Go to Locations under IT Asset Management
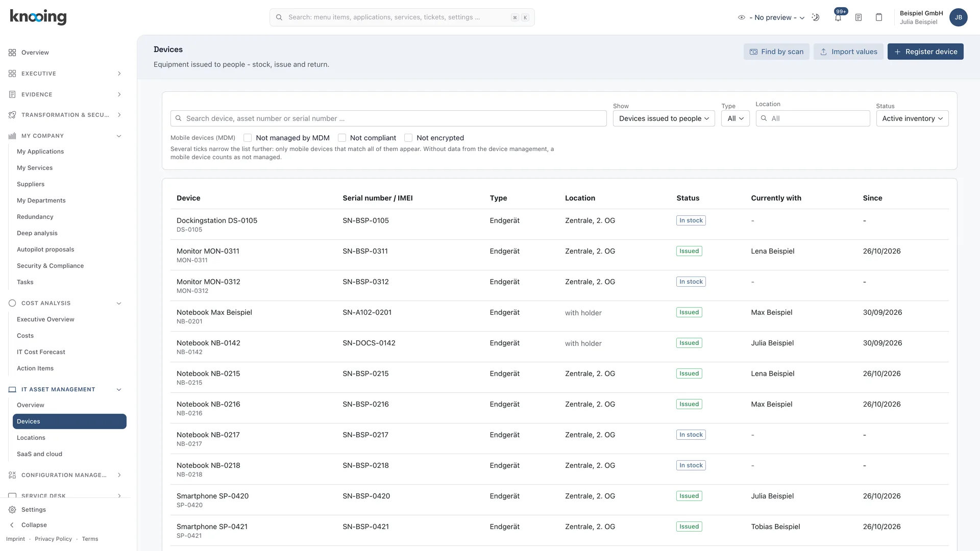Screen dimensions: 980x551 [x=31, y=438]
